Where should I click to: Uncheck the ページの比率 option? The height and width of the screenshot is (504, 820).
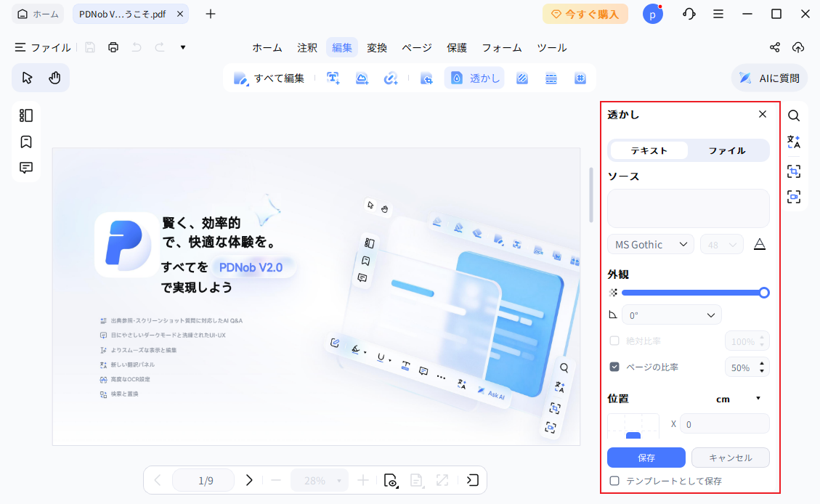pyautogui.click(x=614, y=367)
